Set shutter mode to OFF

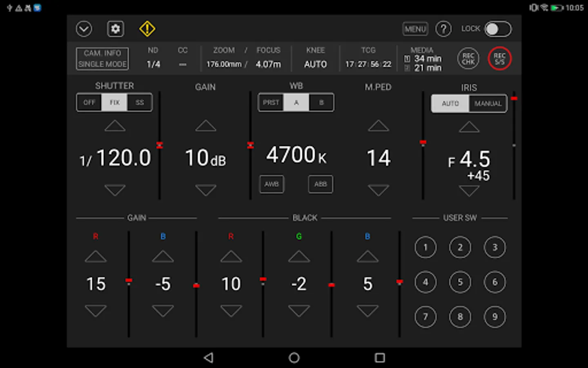(x=89, y=102)
